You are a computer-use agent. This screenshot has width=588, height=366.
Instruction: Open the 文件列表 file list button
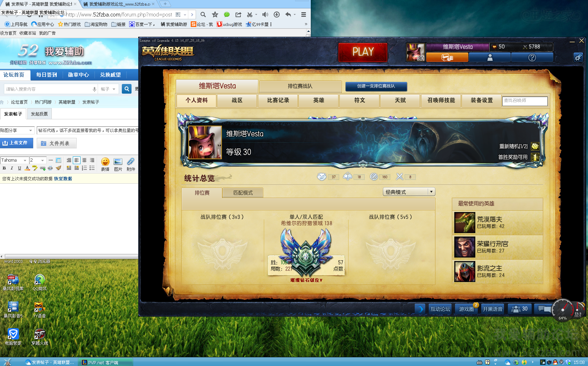tap(56, 143)
